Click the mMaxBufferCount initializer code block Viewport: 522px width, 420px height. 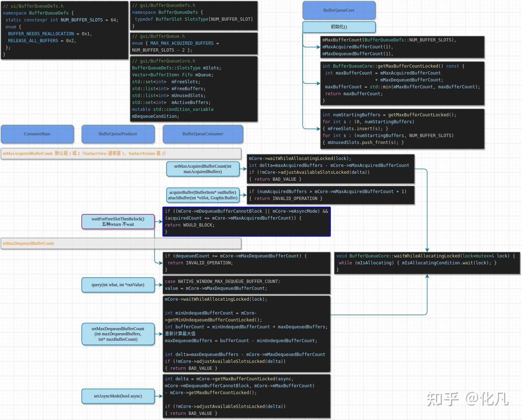coord(402,47)
